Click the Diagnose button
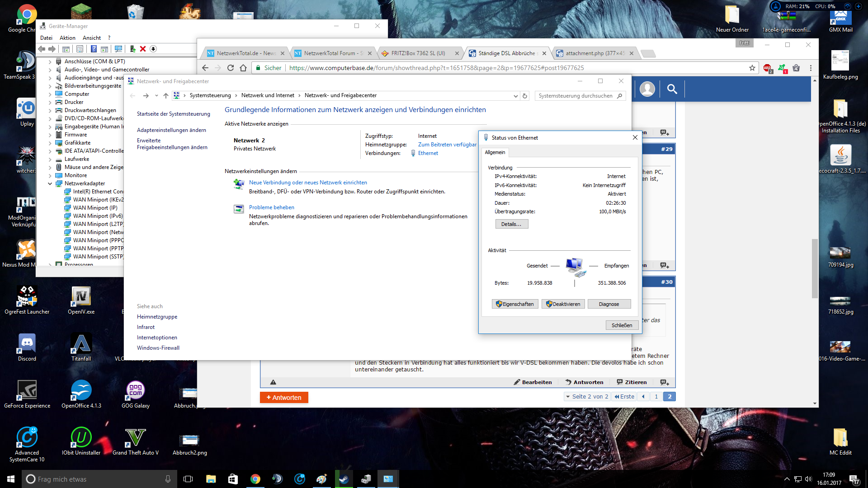Viewport: 868px width, 488px height. coord(609,304)
